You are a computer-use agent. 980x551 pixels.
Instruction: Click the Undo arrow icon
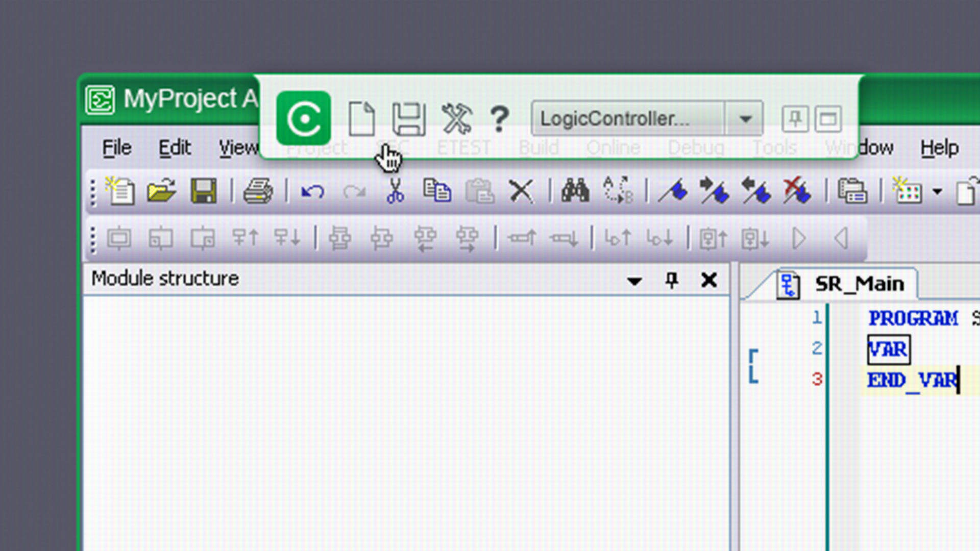pyautogui.click(x=312, y=192)
